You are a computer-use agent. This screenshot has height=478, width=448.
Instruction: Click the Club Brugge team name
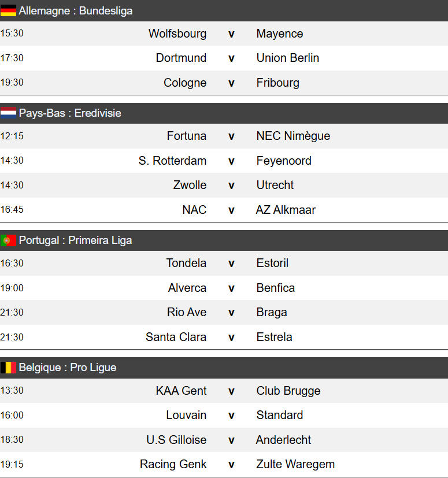(x=288, y=391)
